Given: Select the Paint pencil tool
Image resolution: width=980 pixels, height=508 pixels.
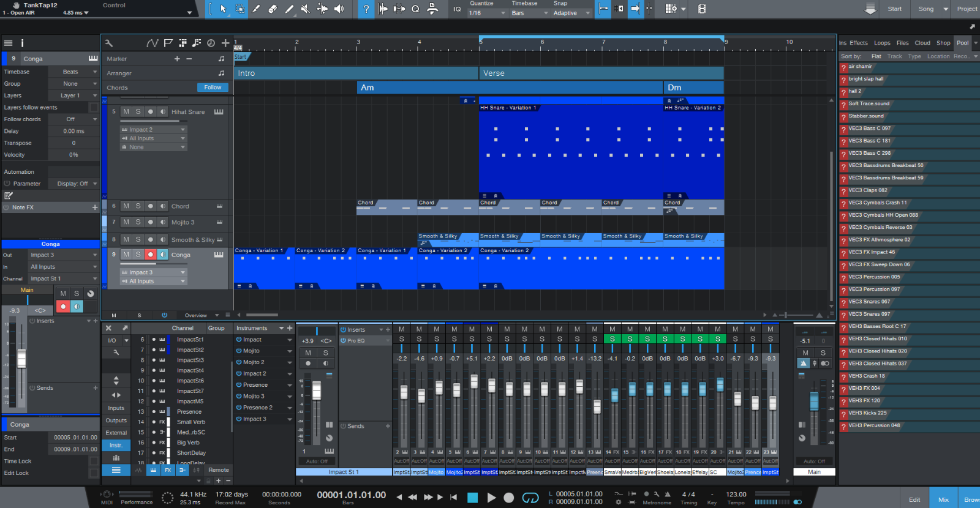Looking at the screenshot, I should pyautogui.click(x=289, y=9).
